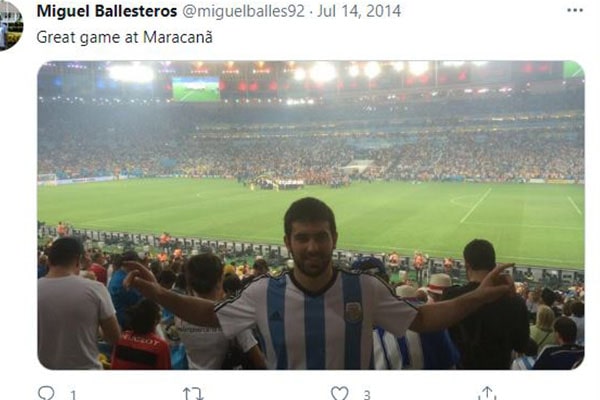Open Miguel Ballesteros's round profile avatar
The image size is (600, 400).
[11, 25]
